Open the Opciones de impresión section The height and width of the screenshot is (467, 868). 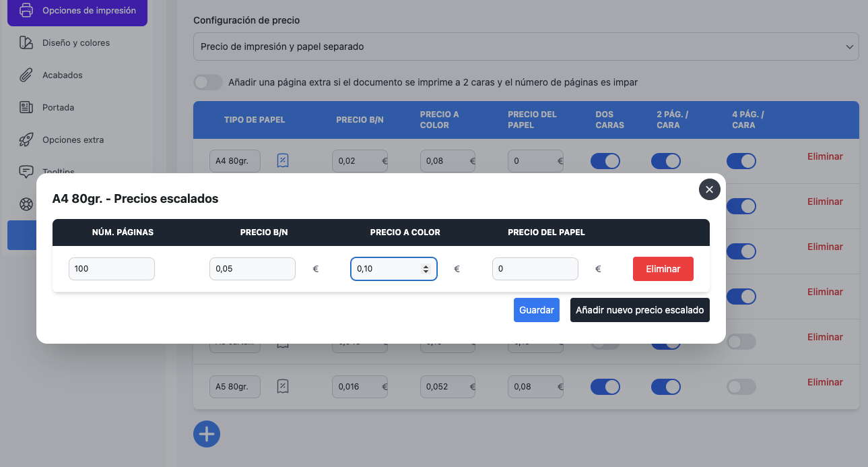click(x=77, y=11)
